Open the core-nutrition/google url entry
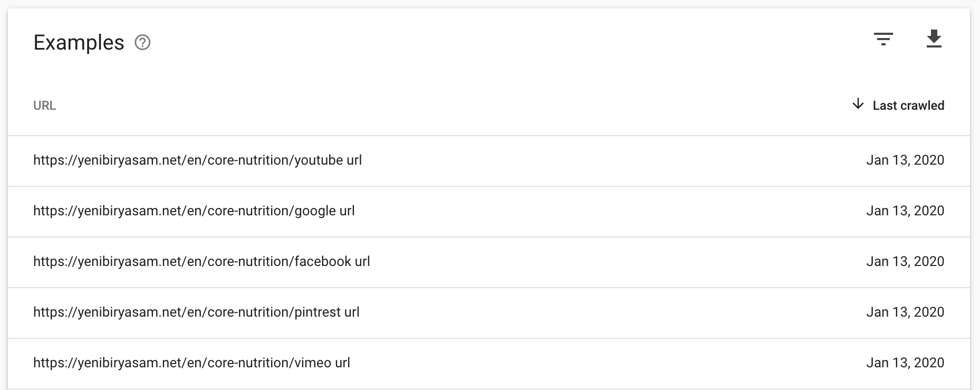 coord(194,211)
